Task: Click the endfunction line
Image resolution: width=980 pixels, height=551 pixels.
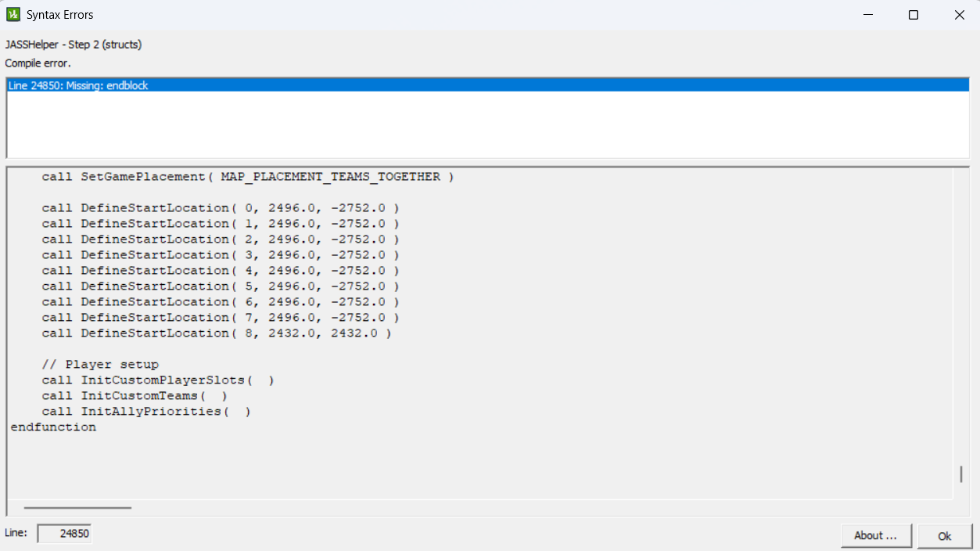Action: pyautogui.click(x=53, y=427)
